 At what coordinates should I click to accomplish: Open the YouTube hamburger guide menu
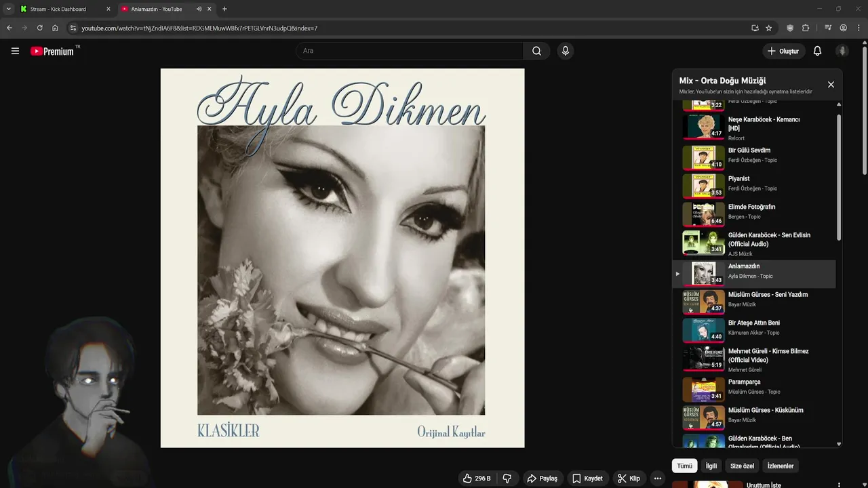(15, 51)
